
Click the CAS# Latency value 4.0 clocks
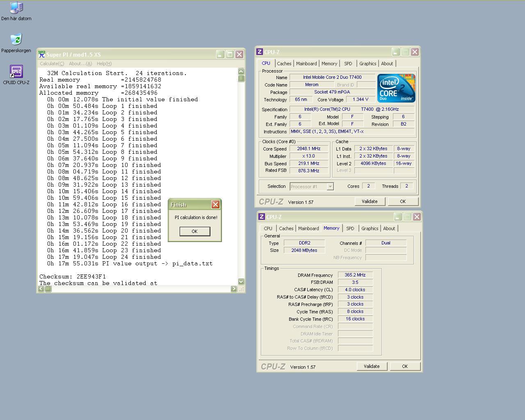point(355,290)
